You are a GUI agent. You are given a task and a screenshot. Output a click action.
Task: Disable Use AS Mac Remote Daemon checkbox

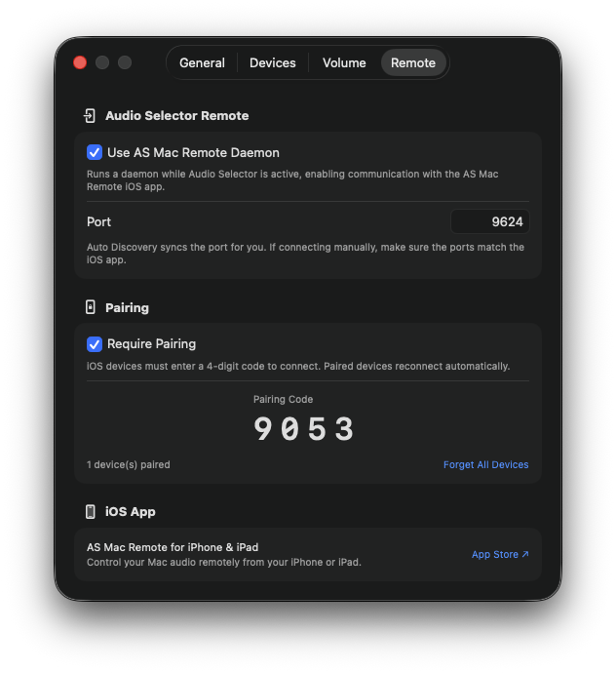95,152
